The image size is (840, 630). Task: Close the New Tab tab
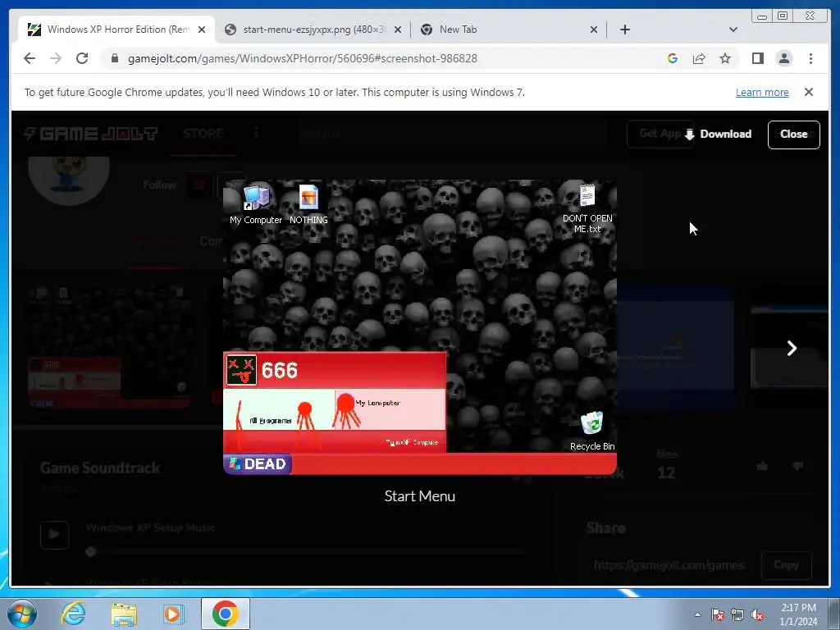[x=594, y=30]
